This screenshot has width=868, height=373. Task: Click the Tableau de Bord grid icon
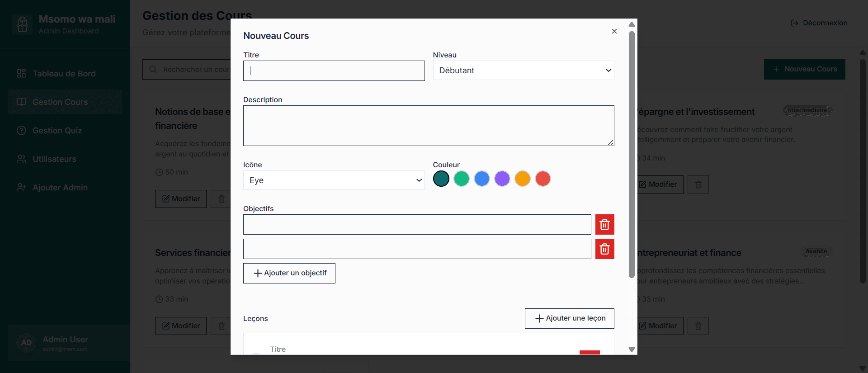coord(21,74)
